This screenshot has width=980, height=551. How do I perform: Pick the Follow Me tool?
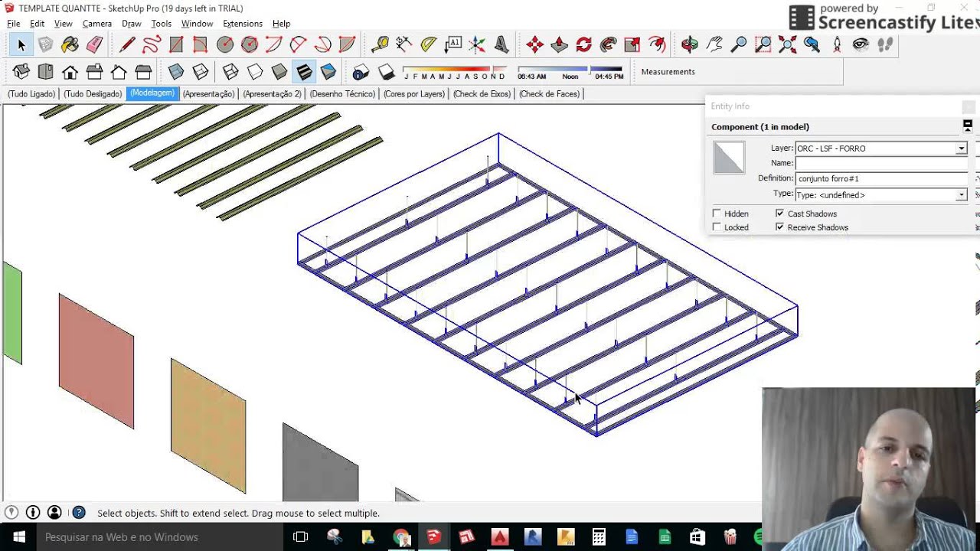pos(609,45)
